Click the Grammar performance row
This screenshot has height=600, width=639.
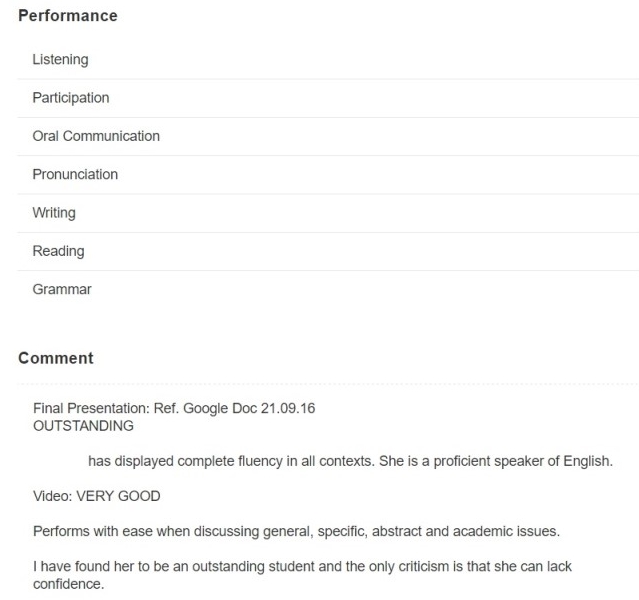[x=328, y=290]
